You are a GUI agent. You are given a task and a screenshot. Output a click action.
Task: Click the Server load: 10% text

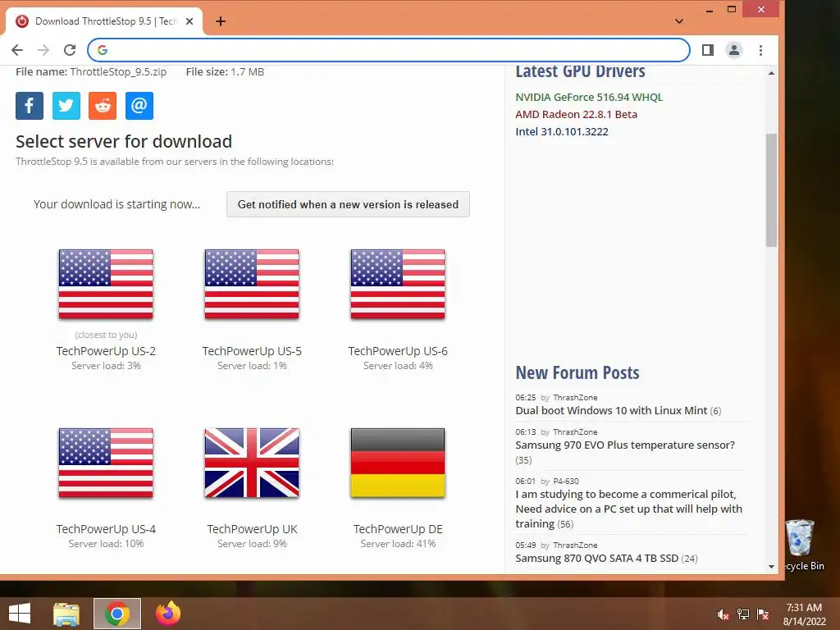tap(106, 544)
